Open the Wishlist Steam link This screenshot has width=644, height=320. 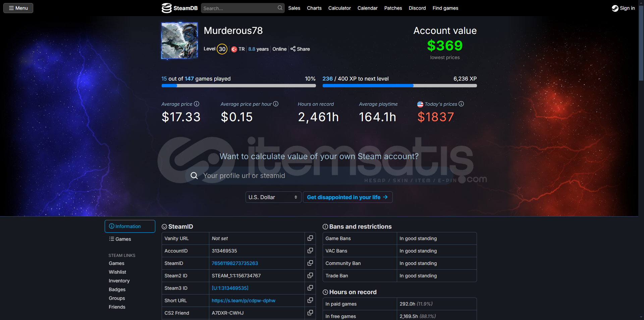117,272
